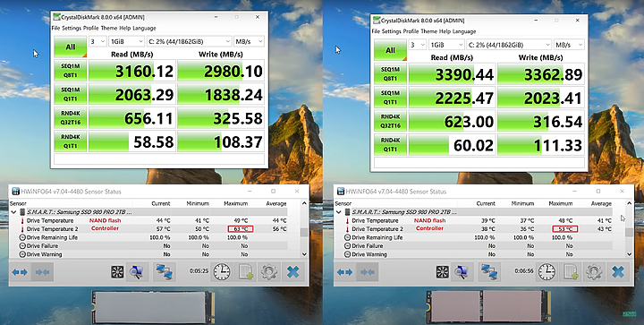Select the 316.54 random write result
Image resolution: width=644 pixels, height=325 pixels.
coord(541,121)
